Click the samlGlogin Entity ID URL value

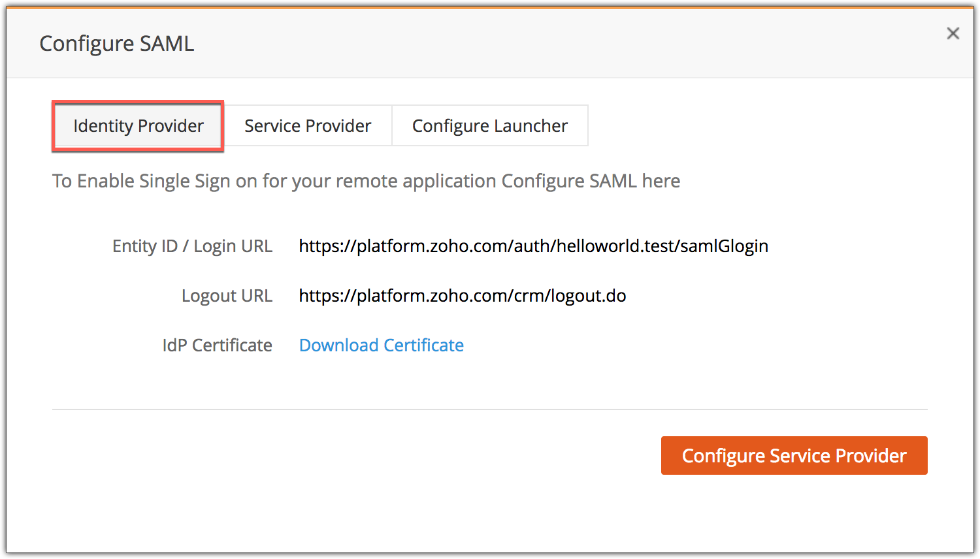[533, 246]
